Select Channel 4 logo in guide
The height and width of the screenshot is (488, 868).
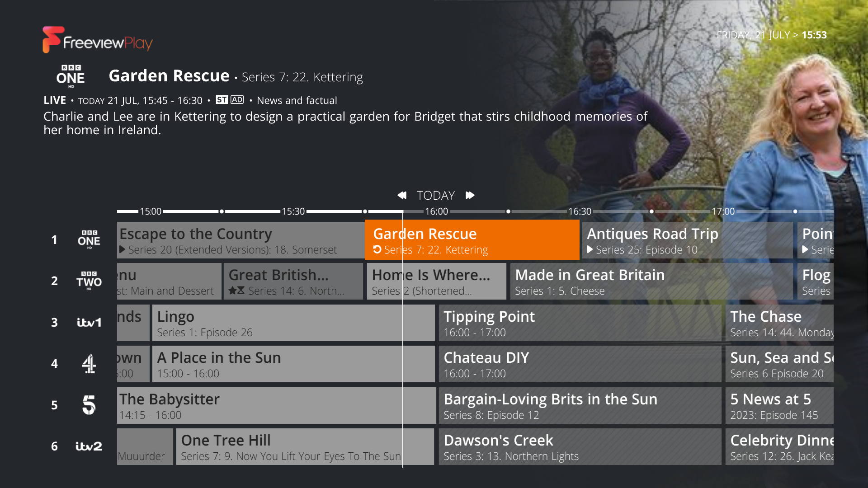point(89,364)
